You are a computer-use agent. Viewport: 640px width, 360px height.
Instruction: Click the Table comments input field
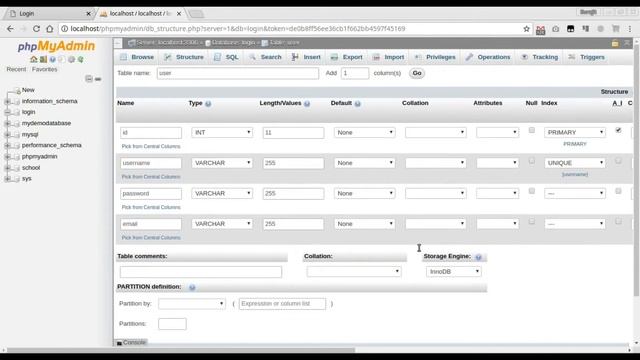(201, 272)
